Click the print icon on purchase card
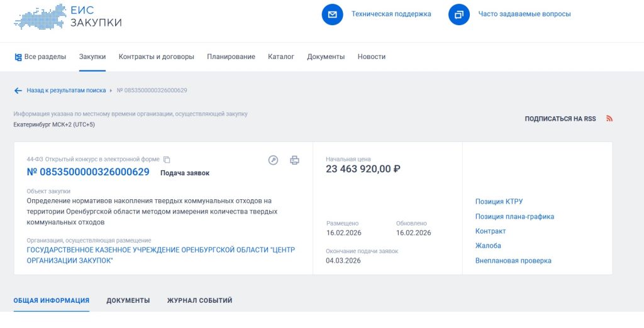This screenshot has width=644, height=328. click(x=294, y=160)
